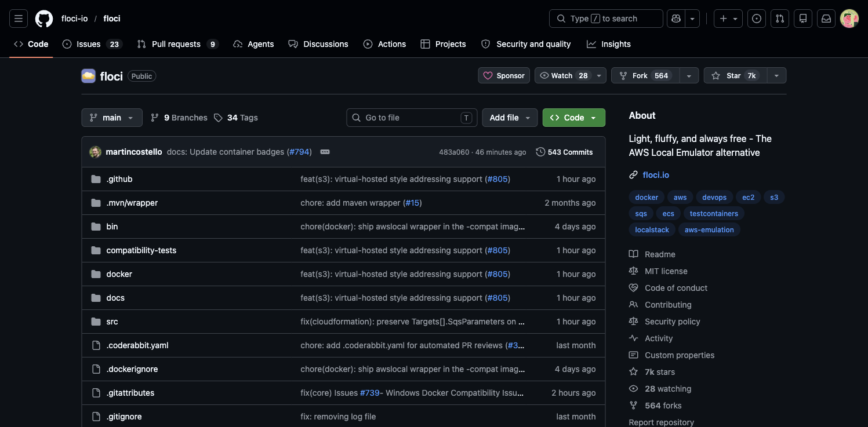Click the floci repository avatar icon

[x=88, y=76]
